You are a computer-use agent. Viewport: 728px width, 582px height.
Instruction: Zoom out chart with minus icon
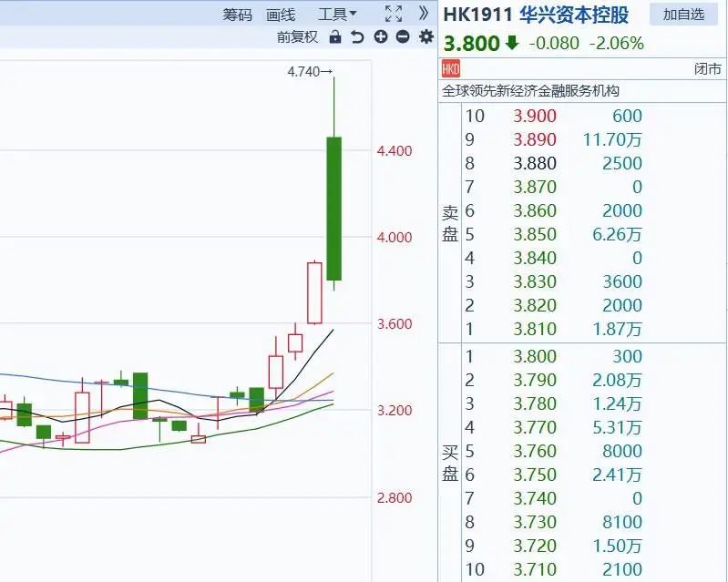pos(403,37)
